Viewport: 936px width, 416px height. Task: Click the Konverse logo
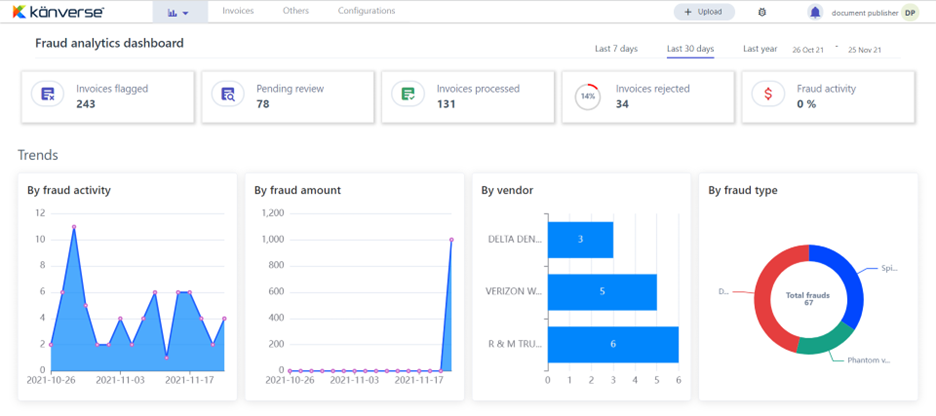[x=58, y=11]
